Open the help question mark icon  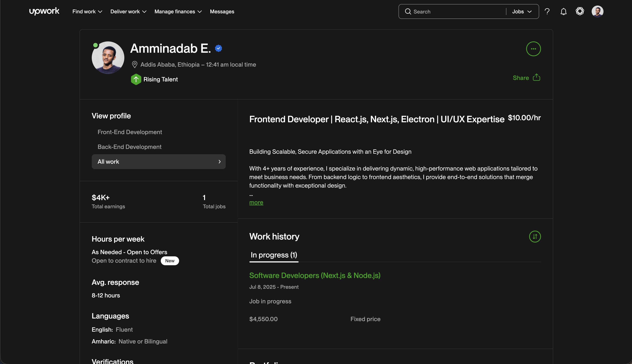point(547,11)
